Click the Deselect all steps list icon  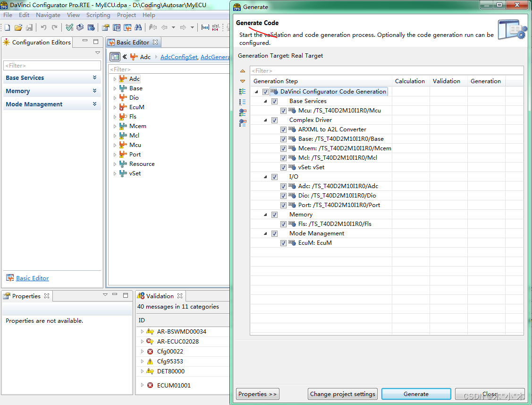(243, 102)
